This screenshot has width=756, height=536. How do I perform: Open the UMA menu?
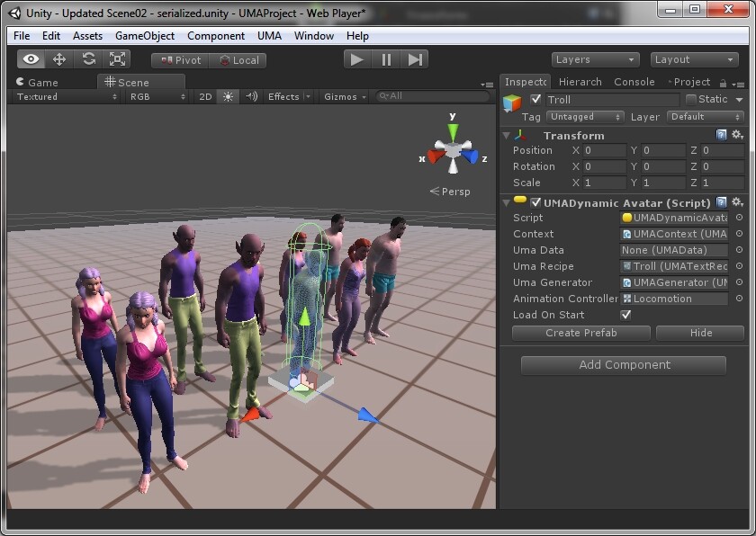(x=269, y=36)
